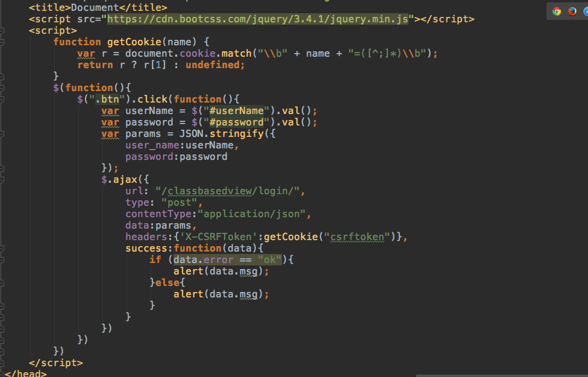
Task: Click the var userName declaration
Action: point(137,111)
